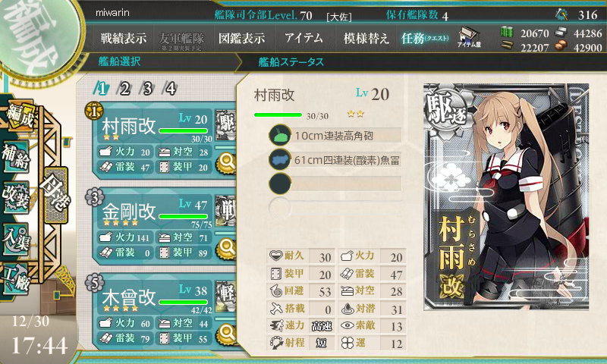This screenshot has height=364, width=607.
Task: Open the 補給 (Supply) sidebar icon
Action: [16, 157]
